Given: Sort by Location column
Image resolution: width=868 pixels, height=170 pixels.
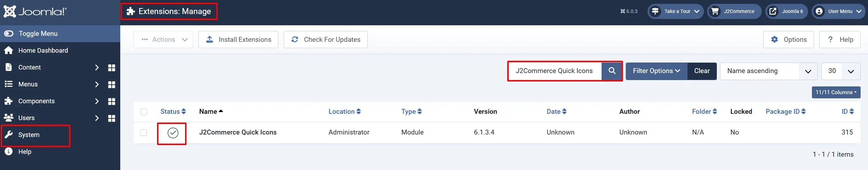Looking at the screenshot, I should click(345, 111).
